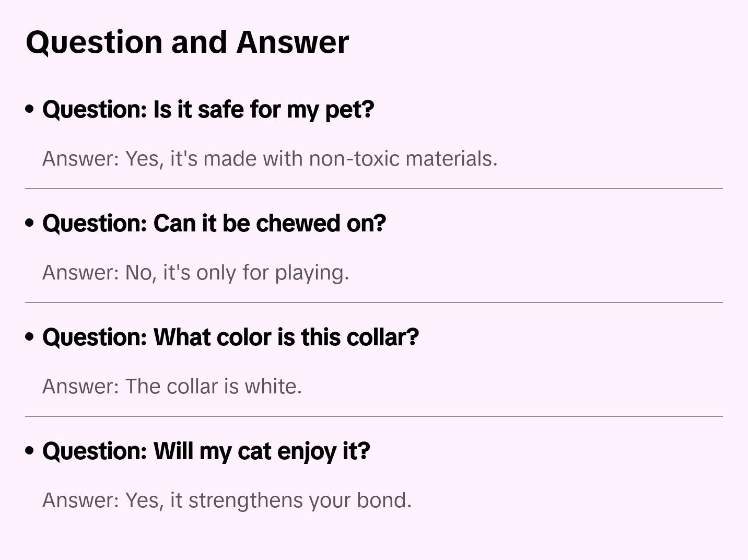Click the bullet beside the chewing question
The height and width of the screenshot is (560, 748).
pos(30,223)
